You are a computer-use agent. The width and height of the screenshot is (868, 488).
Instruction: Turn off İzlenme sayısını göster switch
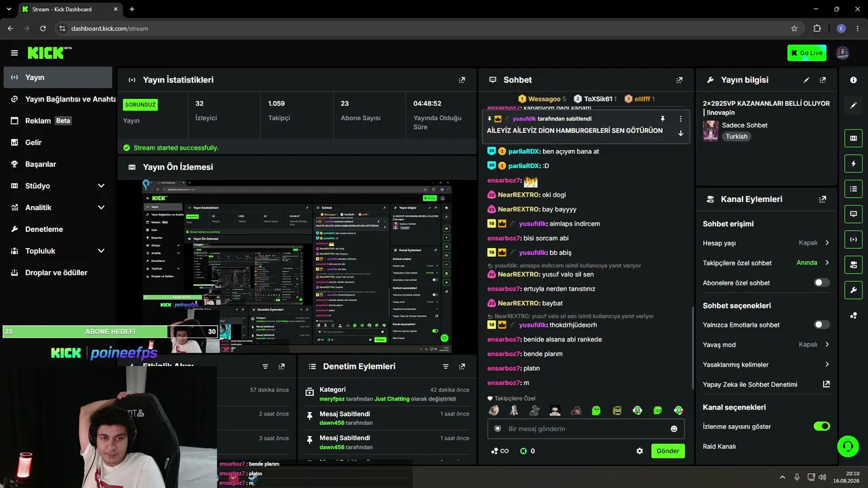(821, 426)
